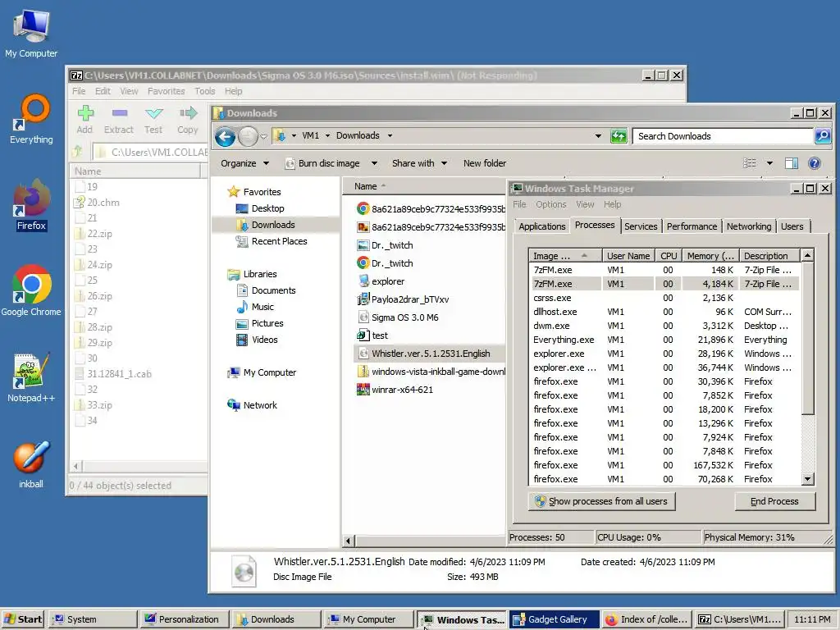Click the Start button
840x630 pixels.
pos(24,619)
